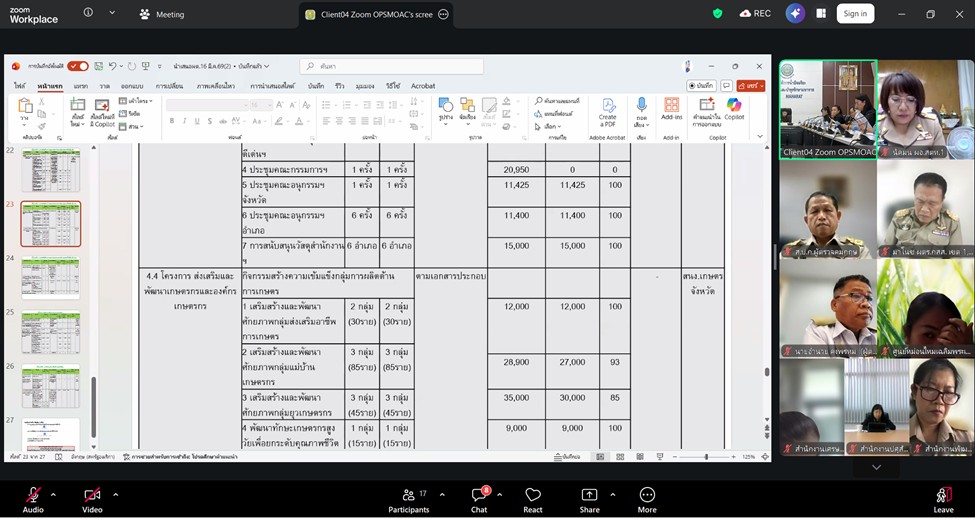This screenshot has width=975, height=518.
Task: Start slideshow from beginning toolbar icon
Action: (146, 66)
